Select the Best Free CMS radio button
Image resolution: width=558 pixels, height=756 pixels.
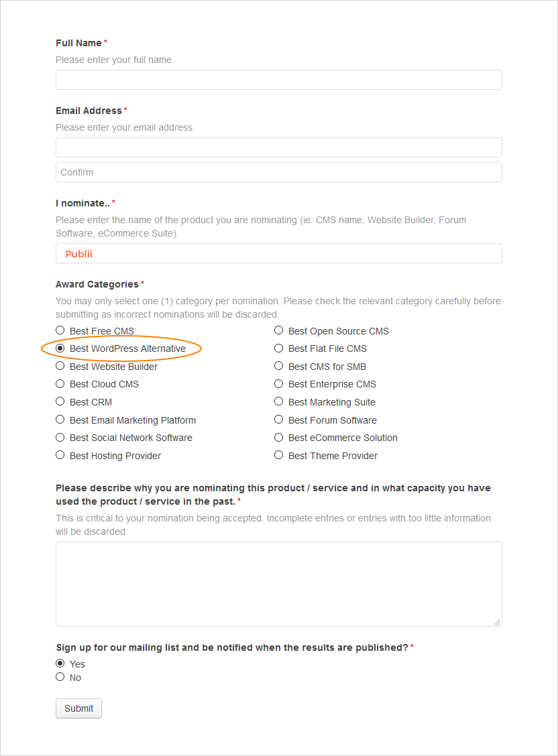click(60, 330)
